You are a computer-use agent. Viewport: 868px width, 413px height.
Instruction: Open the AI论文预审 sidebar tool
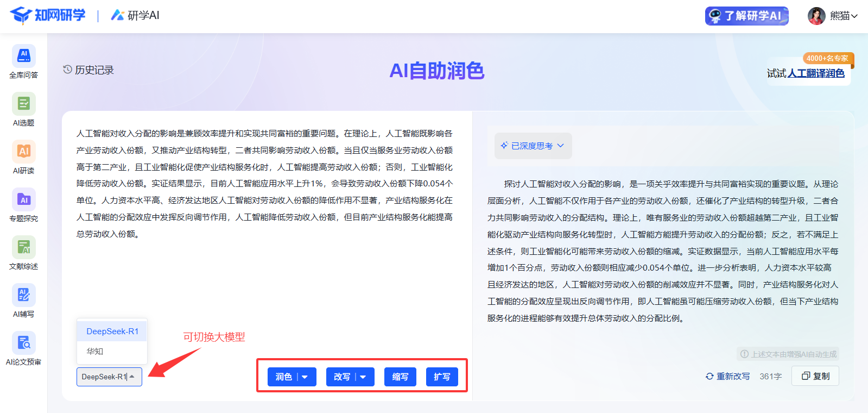(23, 343)
